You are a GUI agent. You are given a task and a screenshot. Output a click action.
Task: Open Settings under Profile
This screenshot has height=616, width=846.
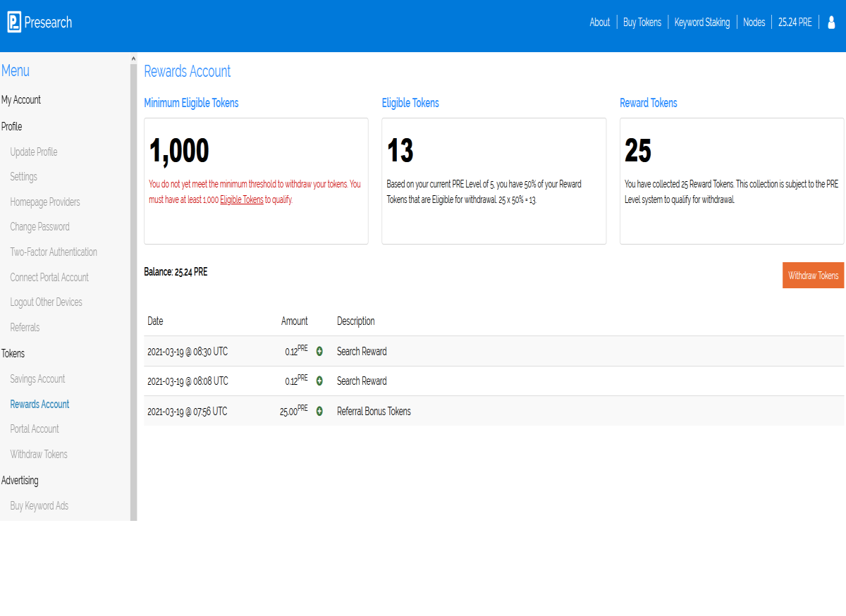[22, 176]
